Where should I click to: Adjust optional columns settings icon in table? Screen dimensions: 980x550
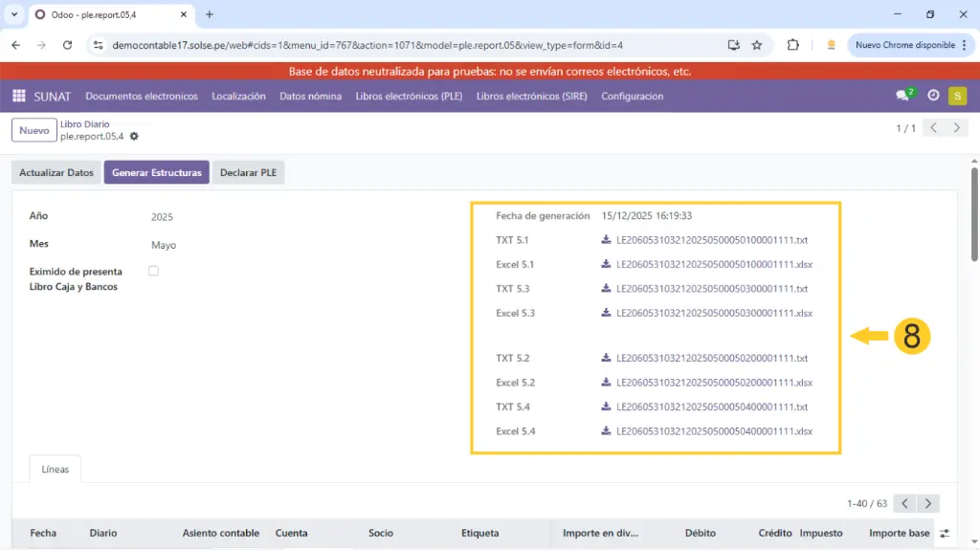946,534
